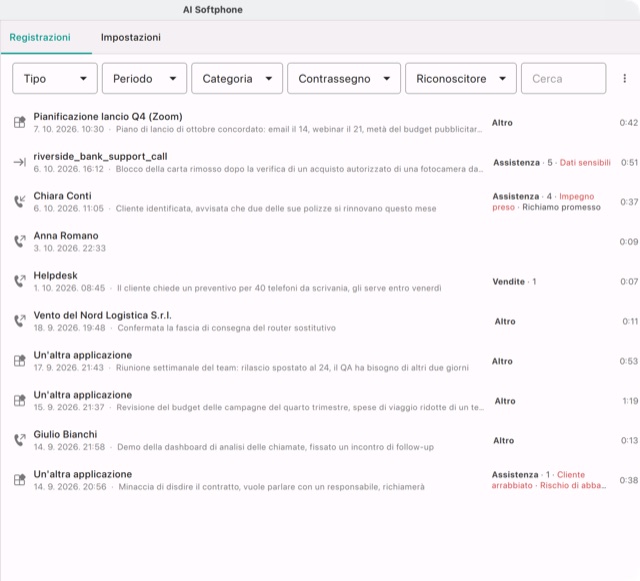Click the outgoing call icon for Anna Romano
This screenshot has height=581, width=640.
tap(20, 241)
